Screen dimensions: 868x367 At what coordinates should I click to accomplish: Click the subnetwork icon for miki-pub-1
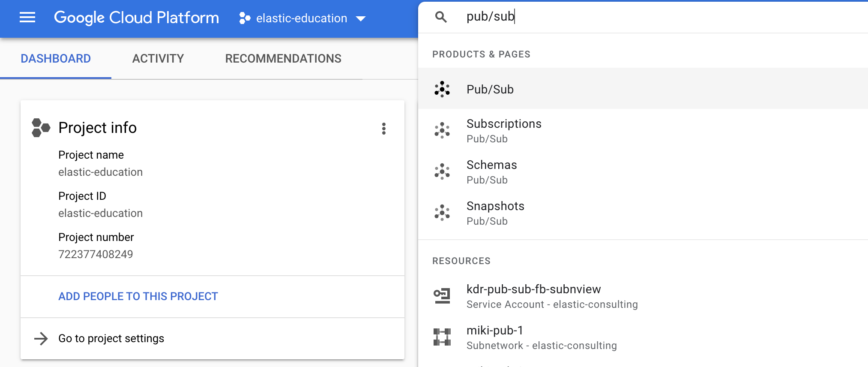(442, 337)
